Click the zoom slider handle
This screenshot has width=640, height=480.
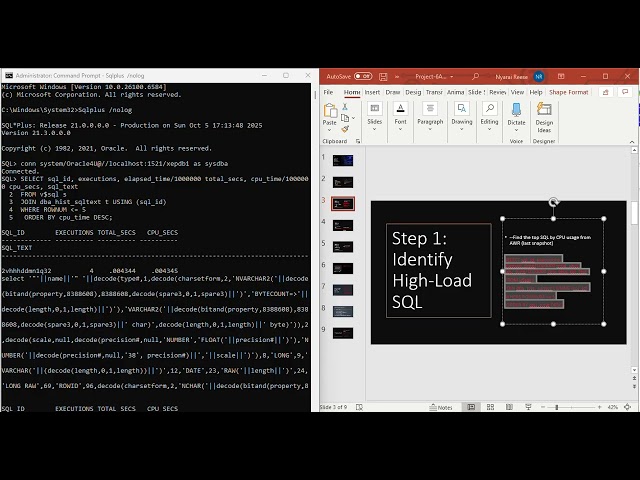pyautogui.click(x=557, y=407)
